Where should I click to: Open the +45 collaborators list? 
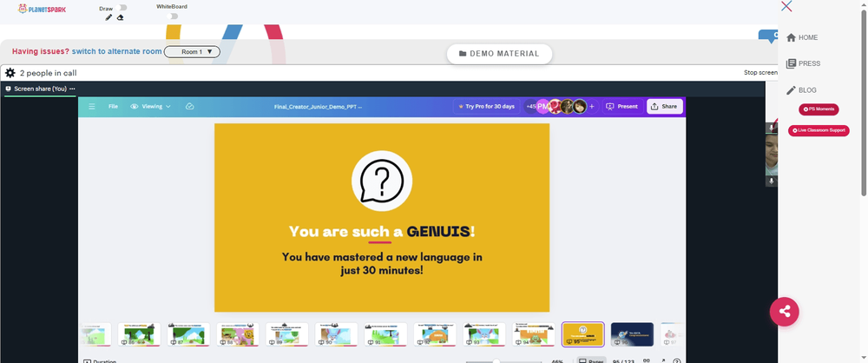(x=530, y=107)
